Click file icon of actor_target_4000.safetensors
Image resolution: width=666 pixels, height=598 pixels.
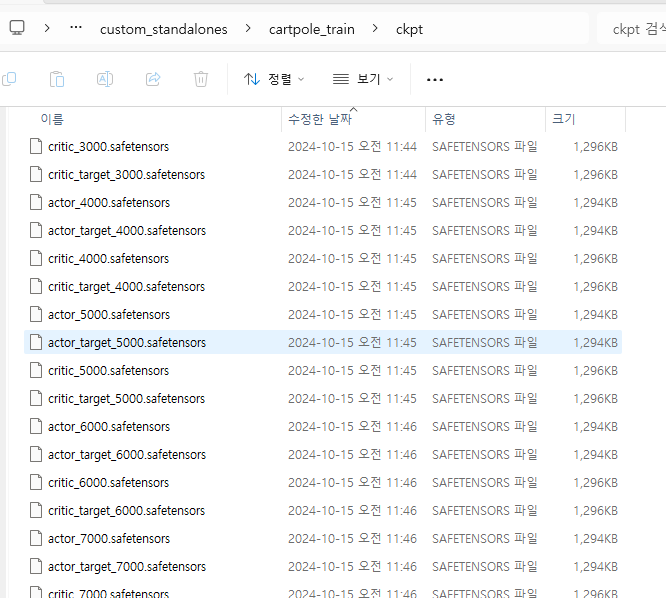(36, 230)
